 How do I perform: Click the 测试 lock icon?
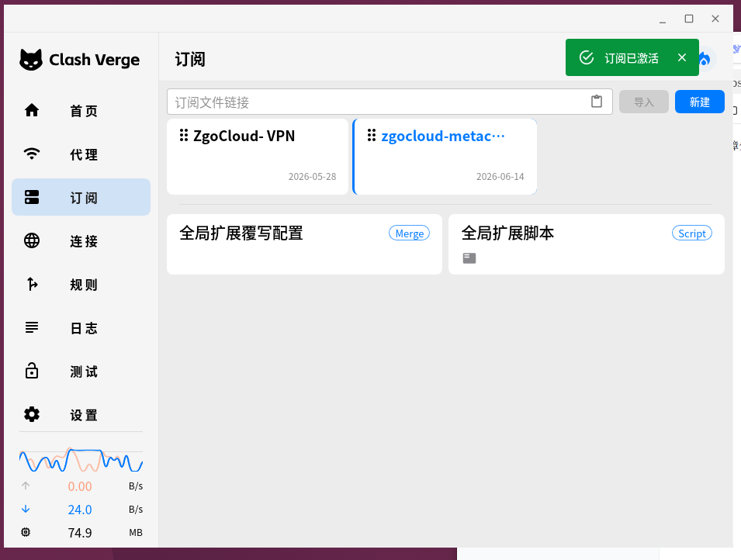click(32, 371)
